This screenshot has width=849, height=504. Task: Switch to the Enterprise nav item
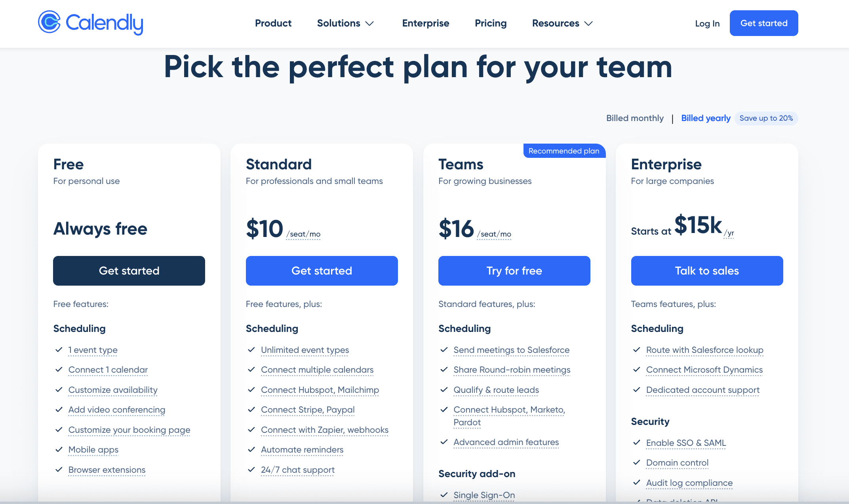tap(425, 23)
